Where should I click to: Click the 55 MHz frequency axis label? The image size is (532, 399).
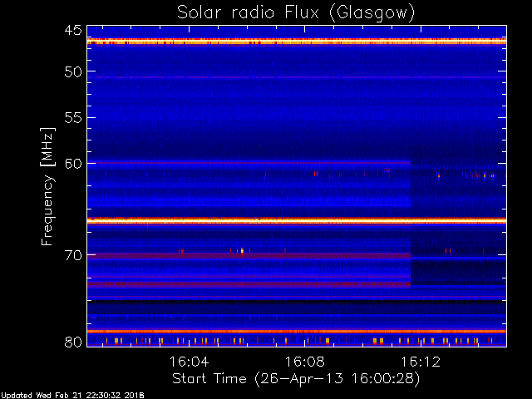[73, 118]
